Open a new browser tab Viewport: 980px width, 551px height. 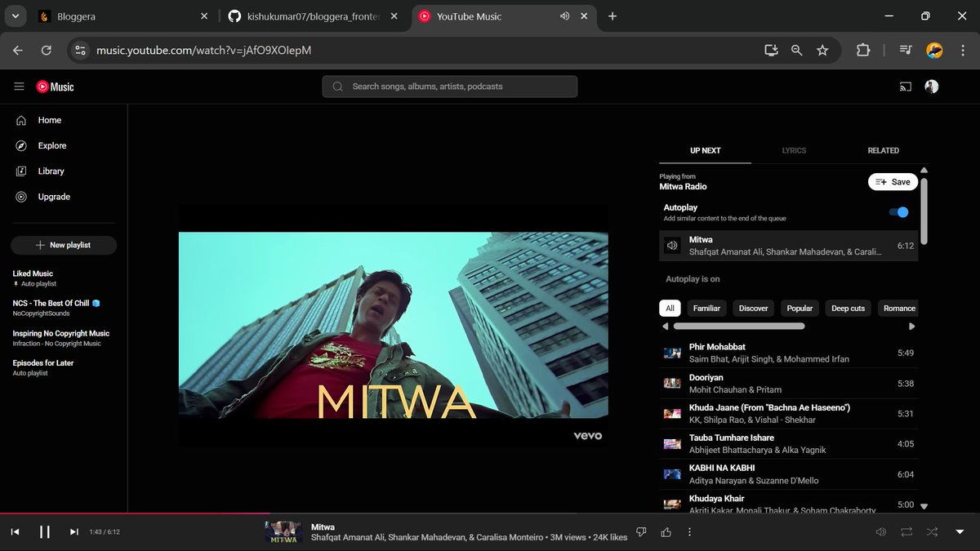[x=612, y=16]
